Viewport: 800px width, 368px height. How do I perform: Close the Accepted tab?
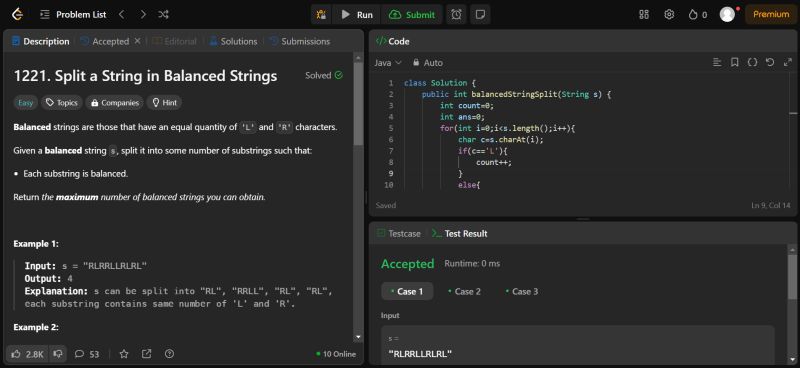click(137, 41)
